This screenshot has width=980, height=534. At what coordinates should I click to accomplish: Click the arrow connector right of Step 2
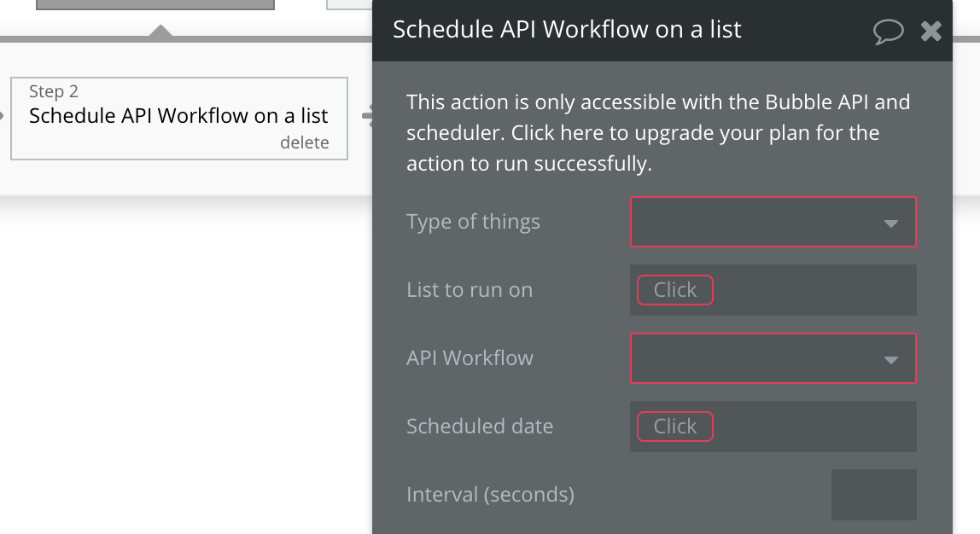tap(367, 117)
